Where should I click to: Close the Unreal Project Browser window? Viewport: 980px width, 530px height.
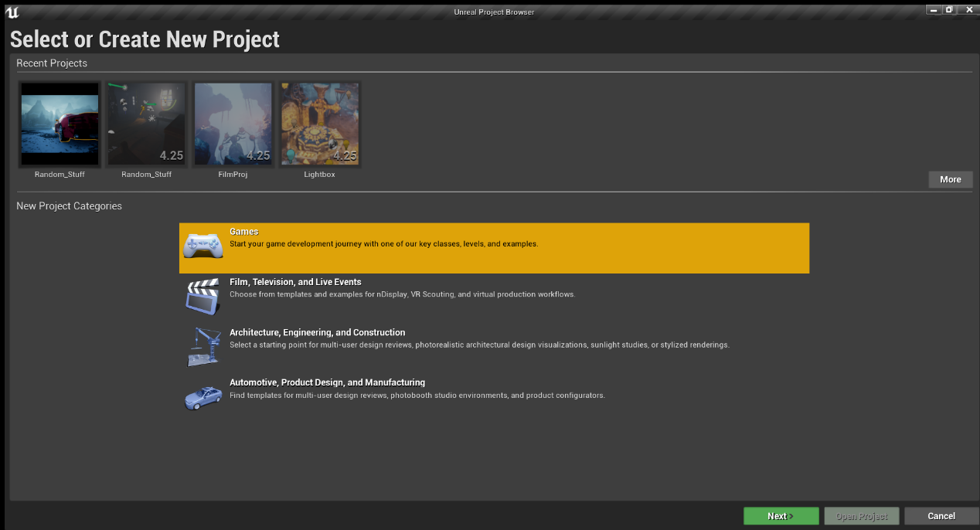(x=969, y=10)
